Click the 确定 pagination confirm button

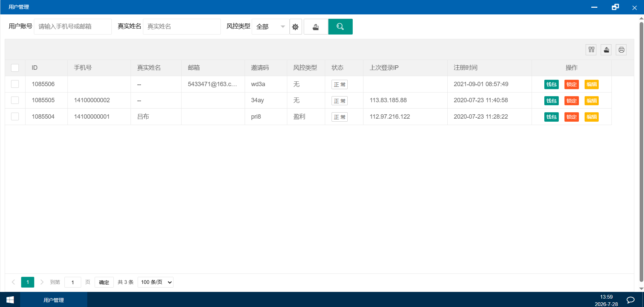point(104,282)
